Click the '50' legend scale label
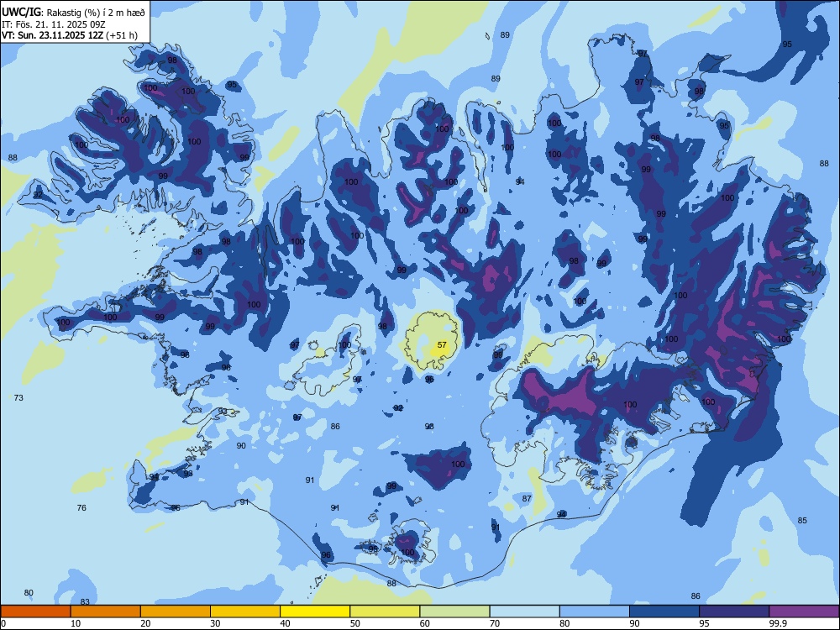This screenshot has height=630, width=840. point(355,623)
